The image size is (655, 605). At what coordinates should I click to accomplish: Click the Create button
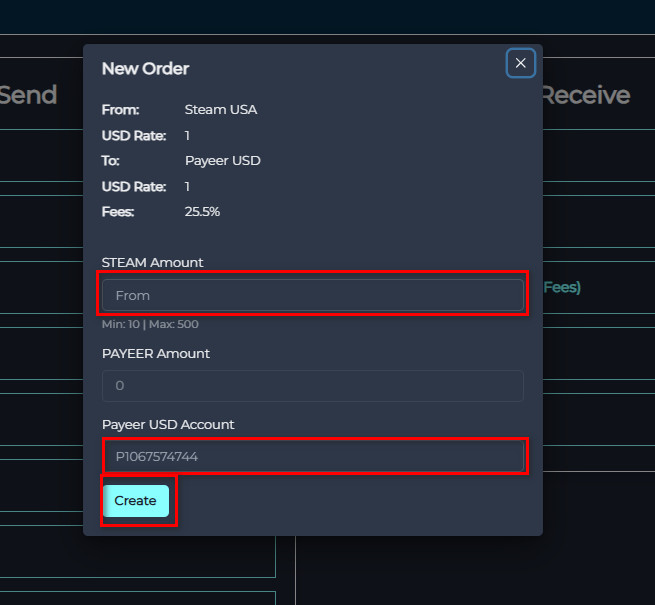tap(136, 501)
